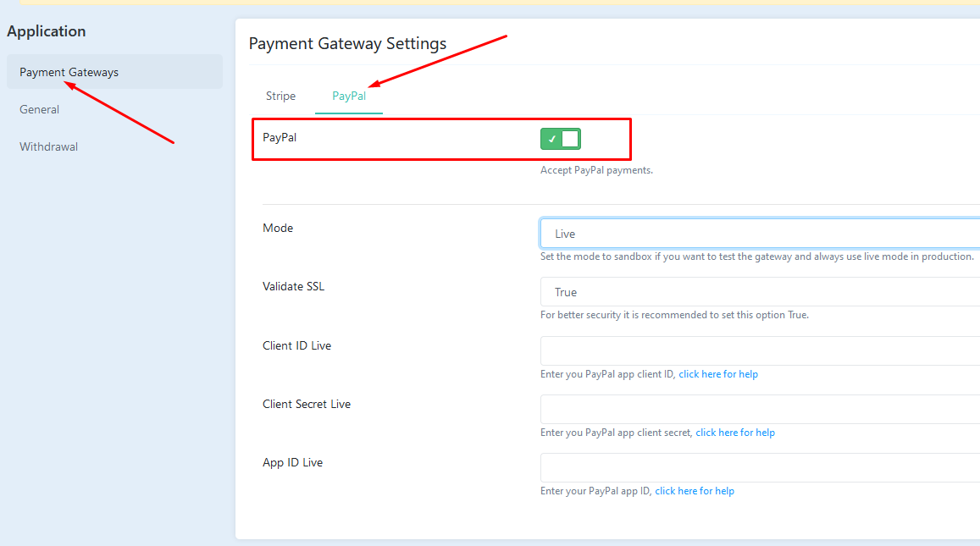Open help link for PayPal client secret
Viewport: 980px width, 546px height.
pos(735,433)
